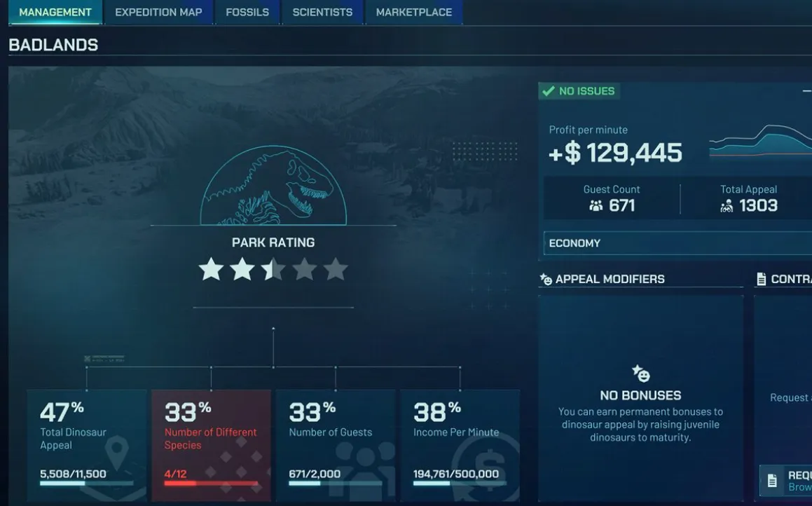This screenshot has height=506, width=812.
Task: Collapse the profit panel with the dash control
Action: click(807, 90)
